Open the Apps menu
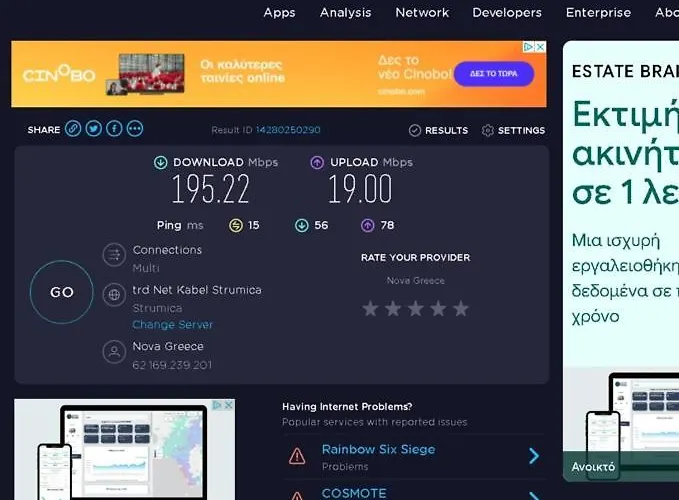The image size is (679, 500). (x=279, y=13)
